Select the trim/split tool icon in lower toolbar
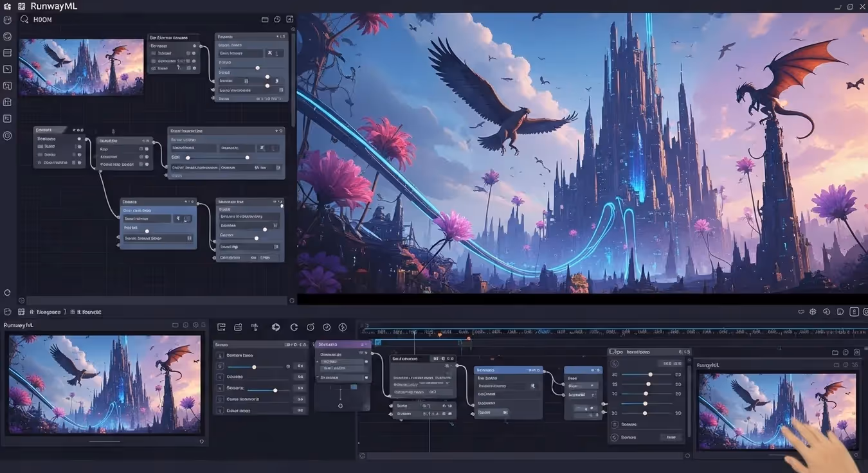 click(255, 327)
